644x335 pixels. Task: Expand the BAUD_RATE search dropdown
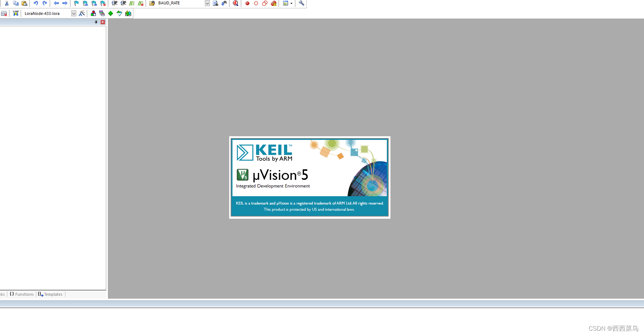click(x=207, y=3)
